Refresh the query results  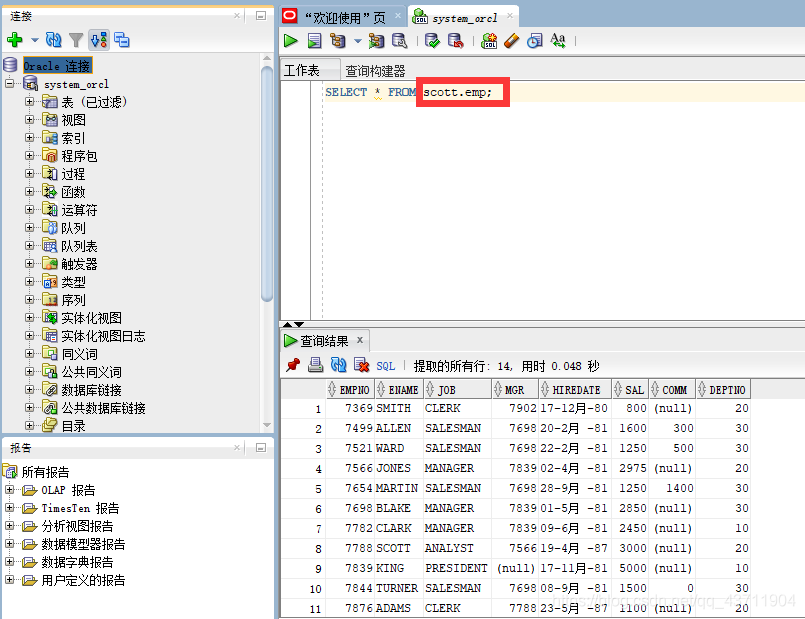(x=338, y=364)
